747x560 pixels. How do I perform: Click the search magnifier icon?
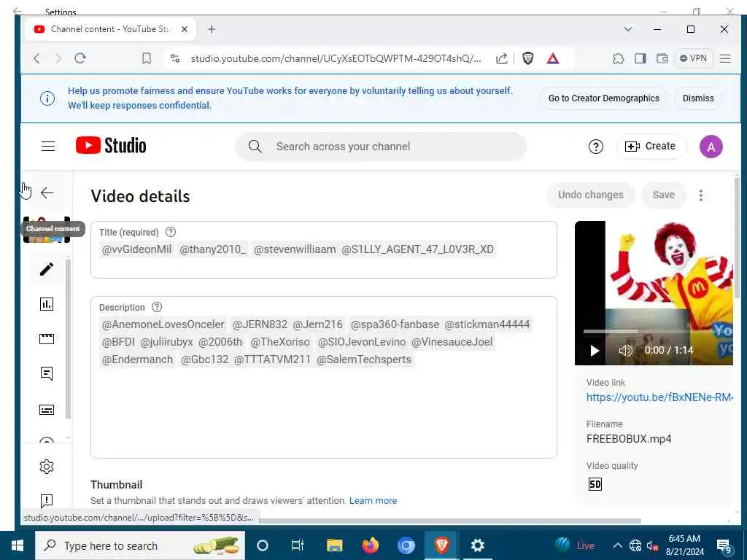tap(255, 146)
